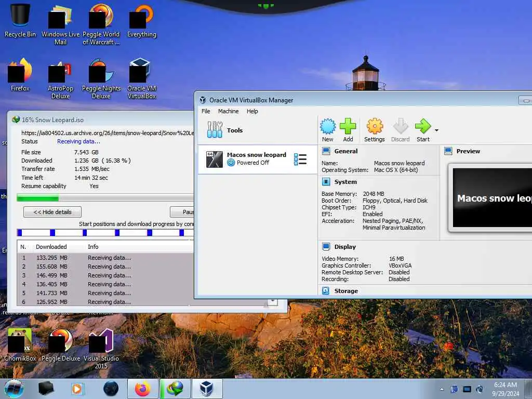
Task: Click the Storage section header
Action: pos(346,291)
